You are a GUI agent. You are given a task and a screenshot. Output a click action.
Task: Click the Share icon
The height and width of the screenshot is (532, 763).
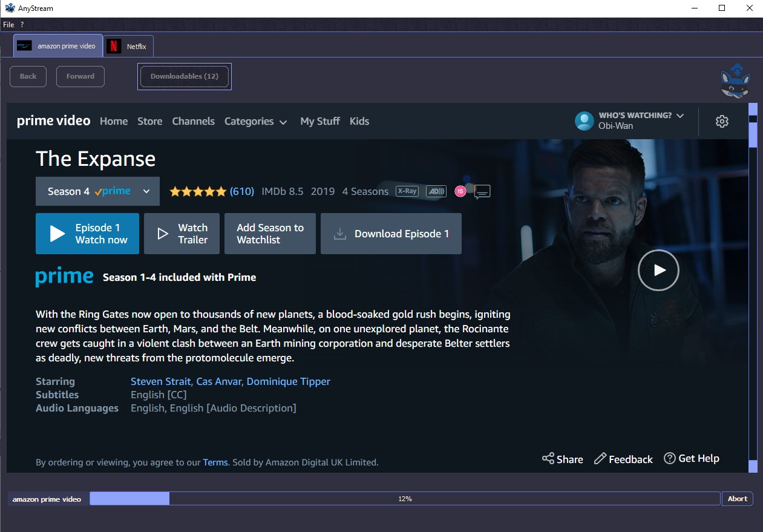[x=548, y=459]
